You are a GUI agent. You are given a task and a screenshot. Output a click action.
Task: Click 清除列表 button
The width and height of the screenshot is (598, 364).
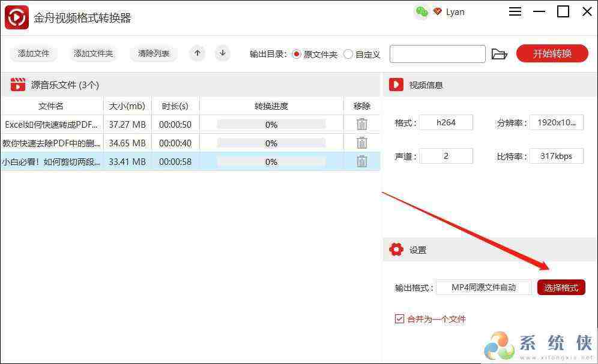click(154, 54)
